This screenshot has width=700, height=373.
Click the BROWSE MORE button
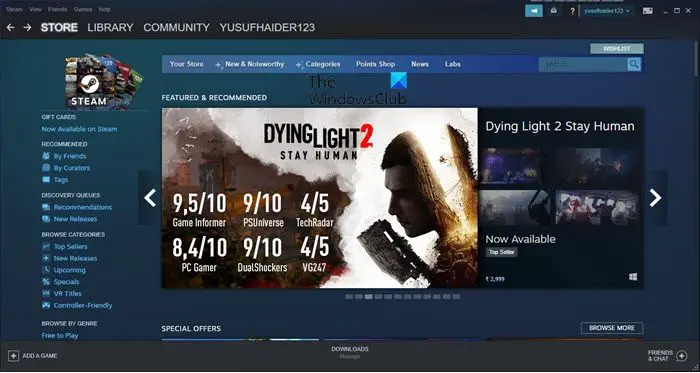coord(612,328)
